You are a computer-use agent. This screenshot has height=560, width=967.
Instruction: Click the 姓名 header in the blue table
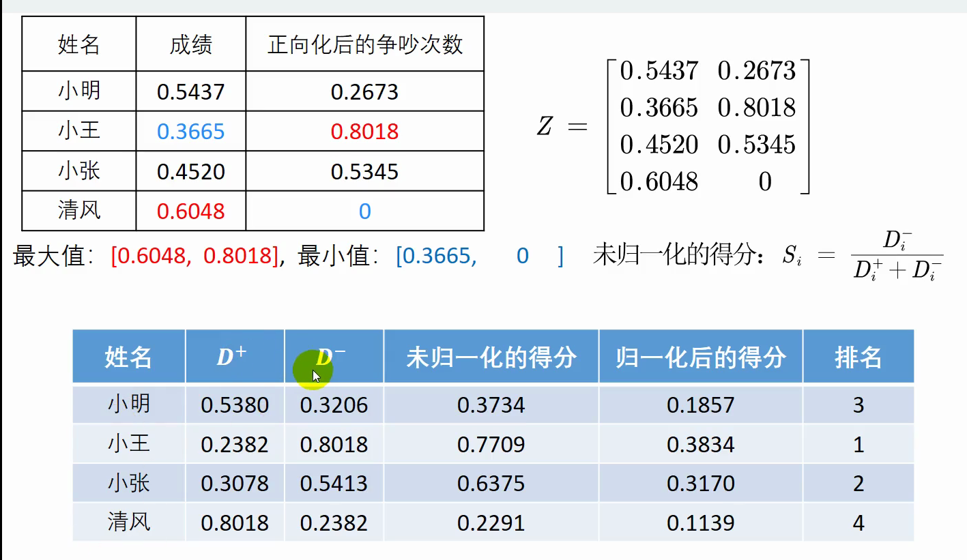click(x=128, y=357)
